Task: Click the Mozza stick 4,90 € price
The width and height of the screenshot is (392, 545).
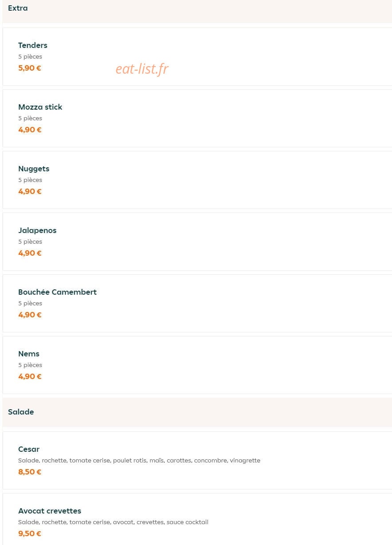Action: click(x=30, y=130)
